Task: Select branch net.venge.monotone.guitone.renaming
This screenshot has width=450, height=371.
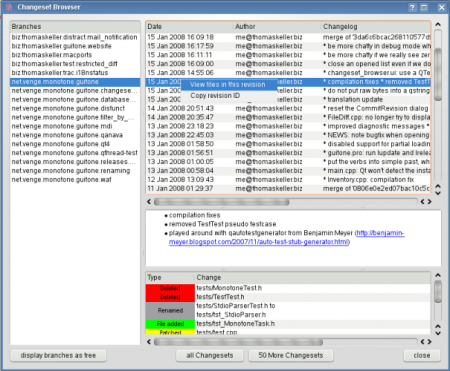Action: tap(75, 171)
